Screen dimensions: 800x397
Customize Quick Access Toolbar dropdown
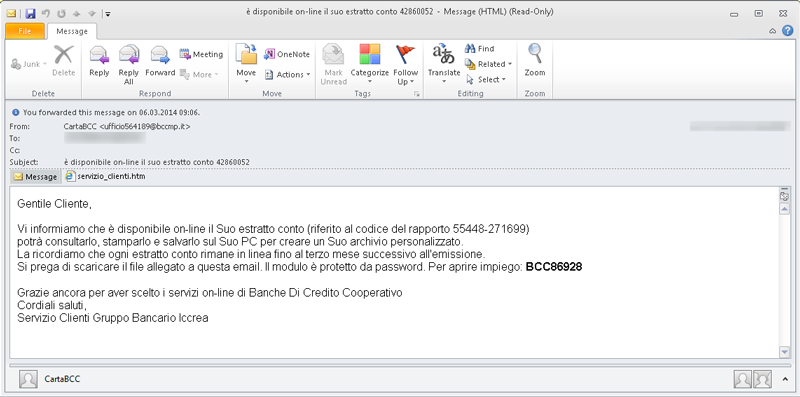click(109, 14)
